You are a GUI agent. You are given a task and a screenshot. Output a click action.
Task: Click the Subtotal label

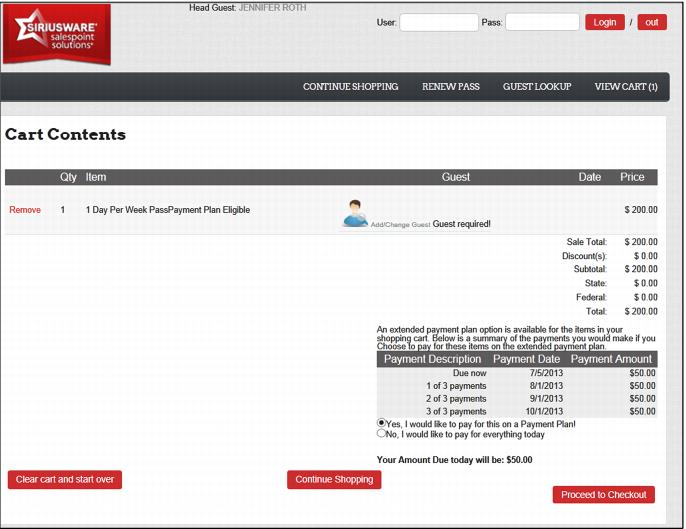590,269
